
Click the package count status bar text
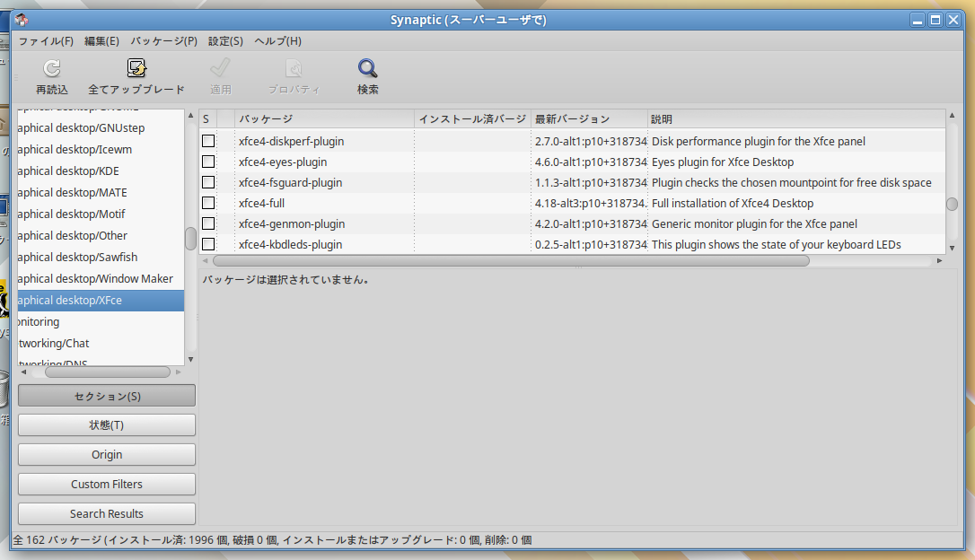[x=272, y=540]
